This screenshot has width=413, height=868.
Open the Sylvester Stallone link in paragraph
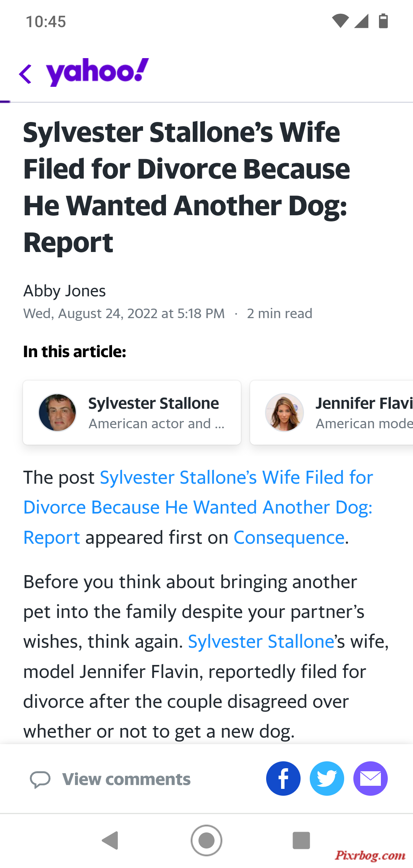[262, 642]
